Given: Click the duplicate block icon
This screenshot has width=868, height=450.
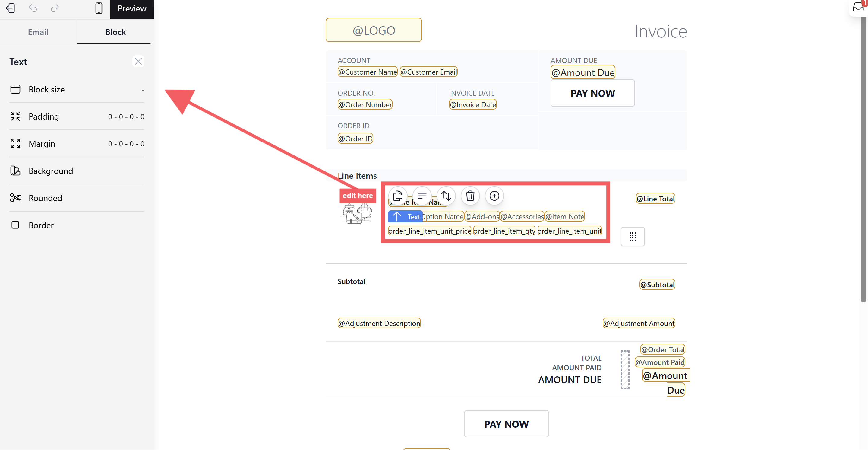Looking at the screenshot, I should [x=398, y=196].
